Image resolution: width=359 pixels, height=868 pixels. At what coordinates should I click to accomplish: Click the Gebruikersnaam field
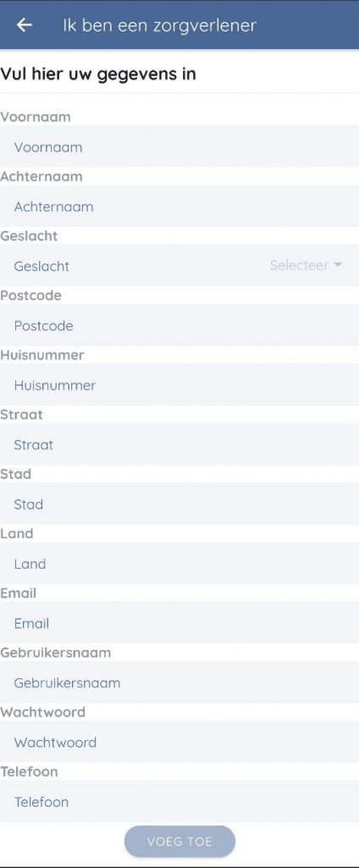pyautogui.click(x=179, y=682)
